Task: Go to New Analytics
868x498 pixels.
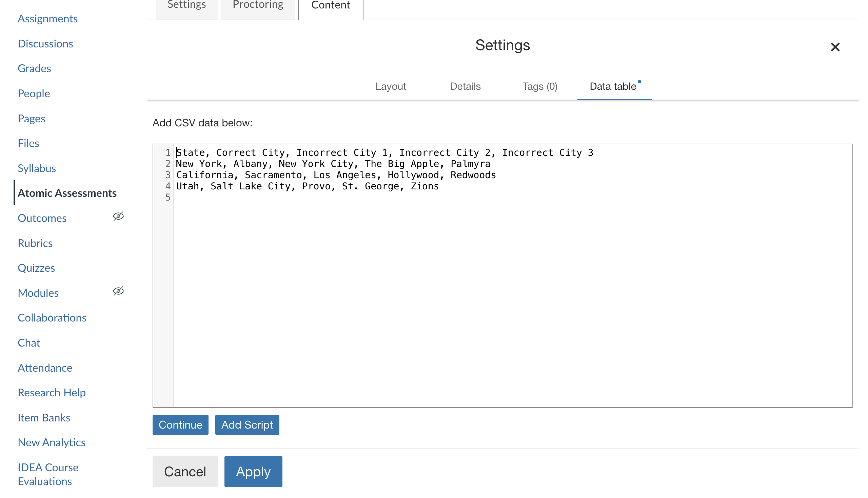Action: 51,442
